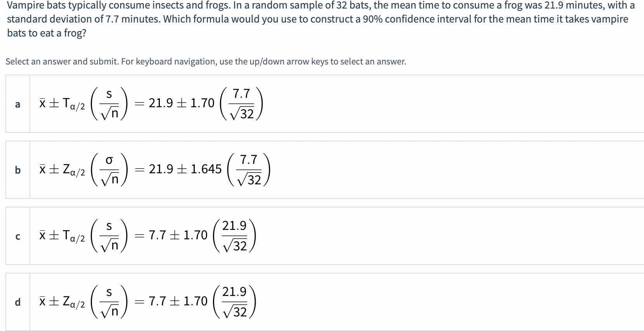Select answer option c letter label
The width and height of the screenshot is (644, 331).
coord(17,236)
